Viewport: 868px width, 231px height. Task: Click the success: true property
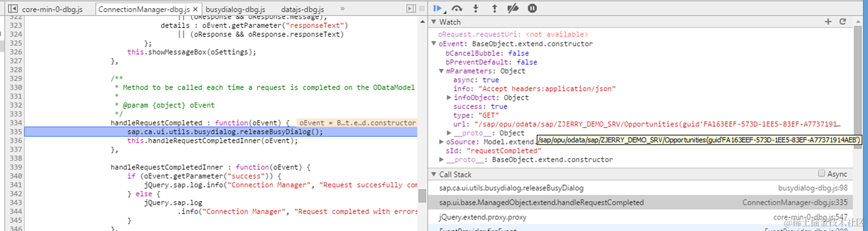pos(480,106)
